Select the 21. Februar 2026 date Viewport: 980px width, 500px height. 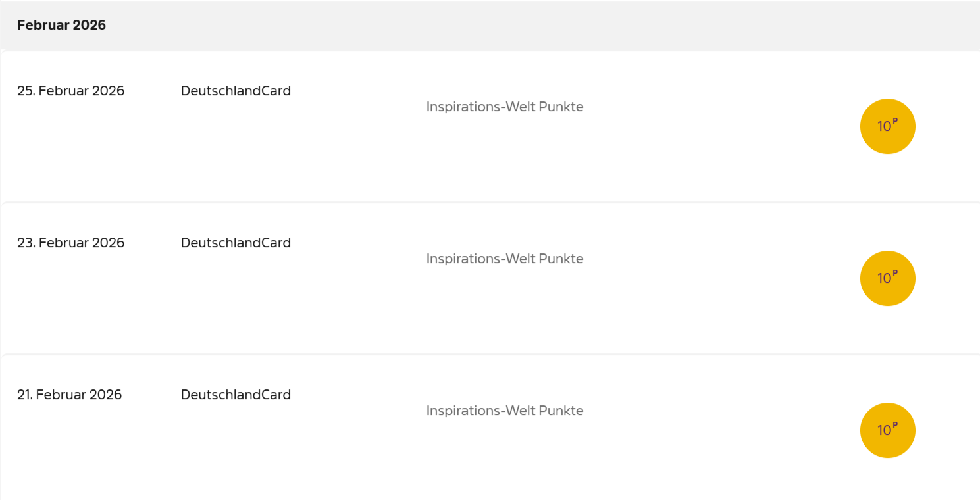tap(69, 395)
